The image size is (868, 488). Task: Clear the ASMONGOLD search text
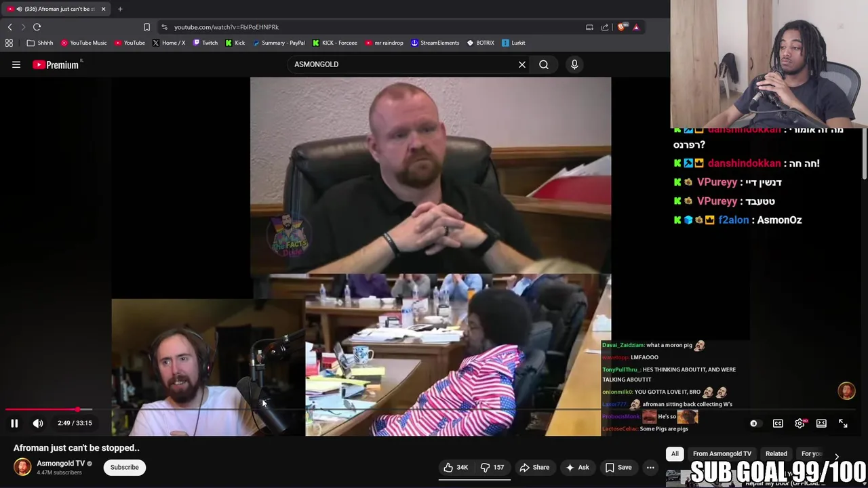click(522, 64)
